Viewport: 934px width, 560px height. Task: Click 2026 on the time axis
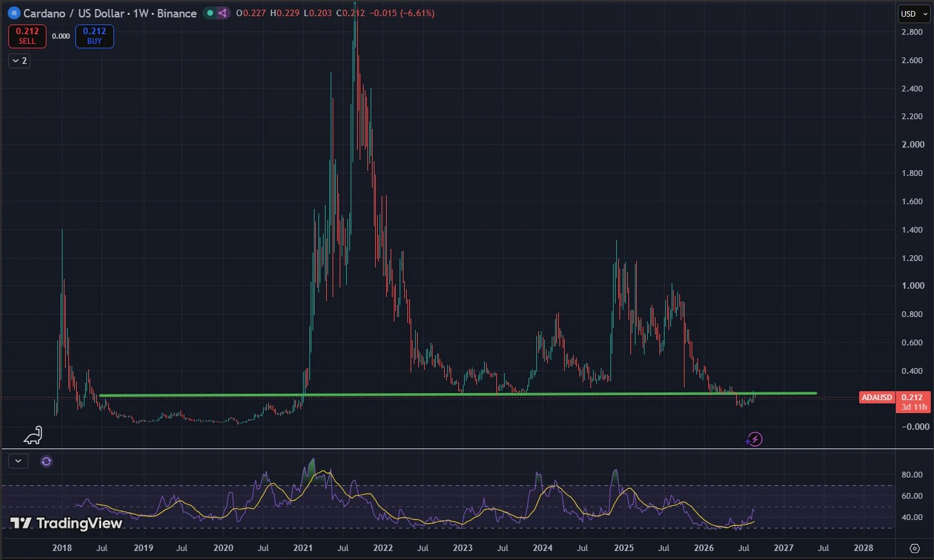click(x=704, y=548)
